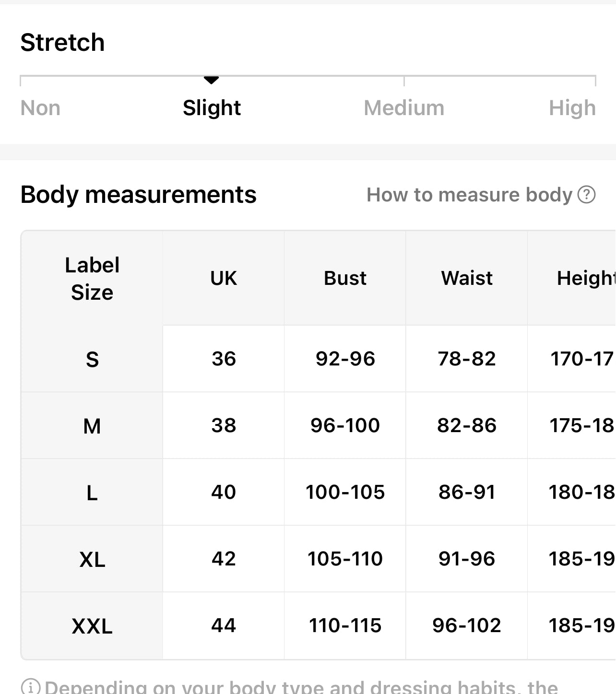Screen dimensions: 616x694
Task: Select the Slight stretch label
Action: coord(212,108)
